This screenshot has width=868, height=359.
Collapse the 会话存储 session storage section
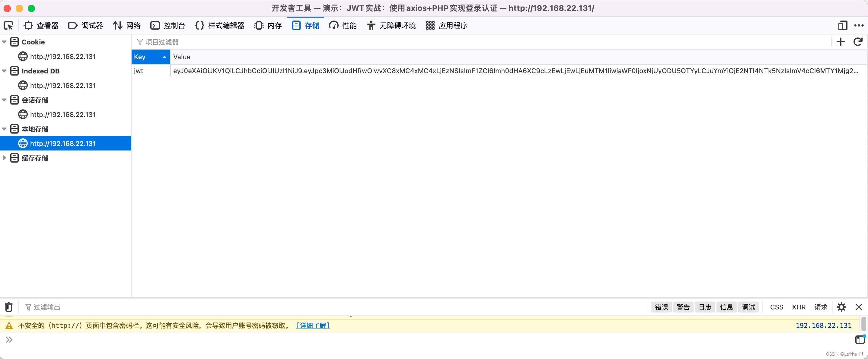tap(5, 100)
